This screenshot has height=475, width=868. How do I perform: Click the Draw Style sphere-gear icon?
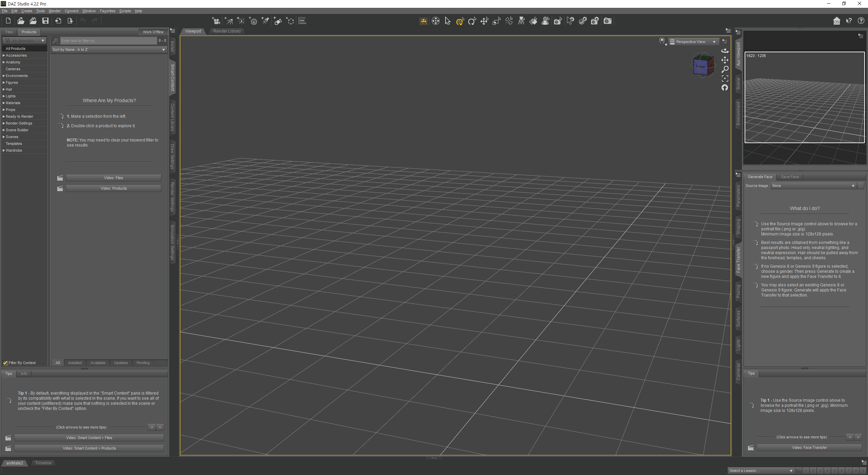(583, 21)
